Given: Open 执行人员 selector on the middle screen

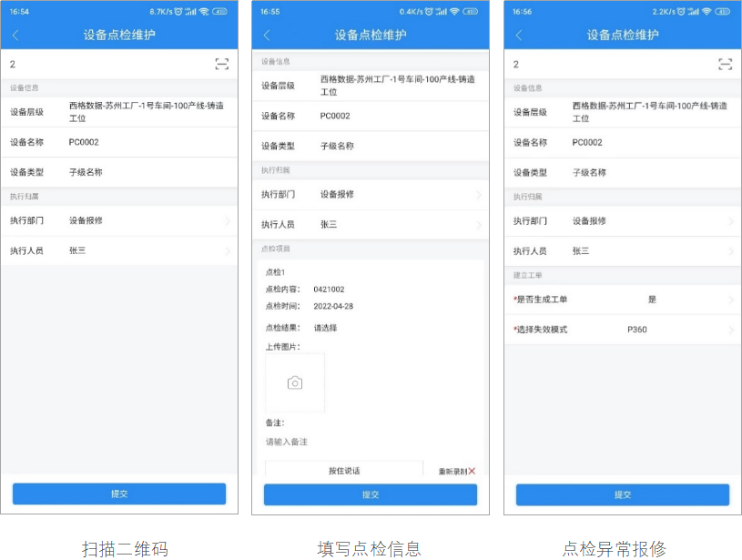Looking at the screenshot, I should tap(370, 225).
